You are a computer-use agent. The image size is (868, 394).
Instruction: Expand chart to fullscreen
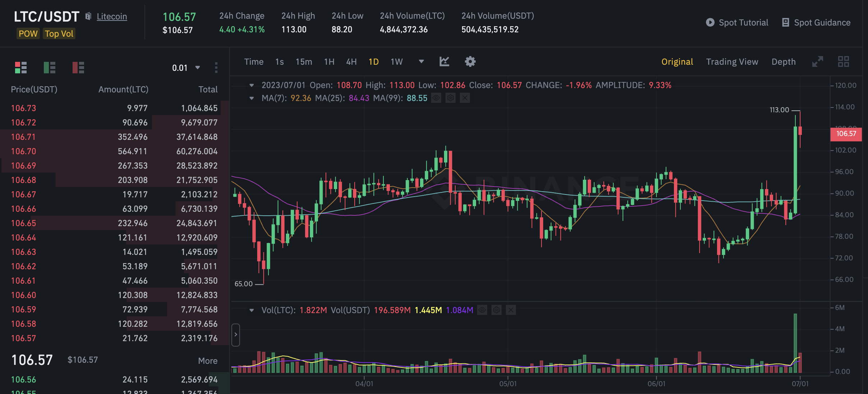tap(817, 61)
